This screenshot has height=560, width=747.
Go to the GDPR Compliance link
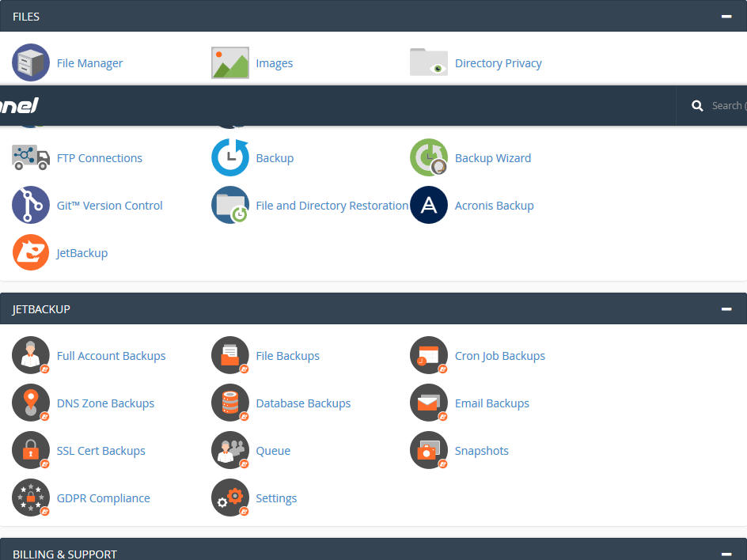click(x=104, y=498)
